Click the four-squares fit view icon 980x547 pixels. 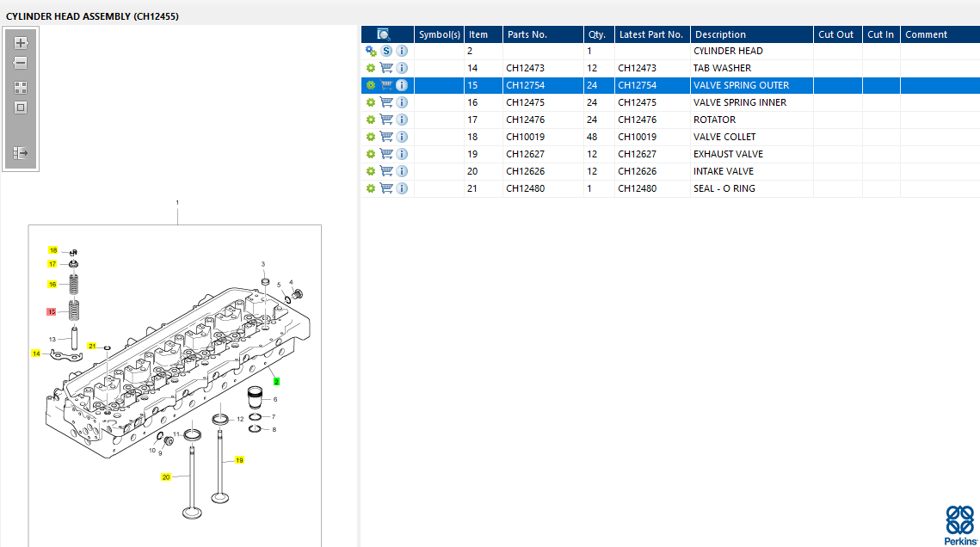coord(21,88)
